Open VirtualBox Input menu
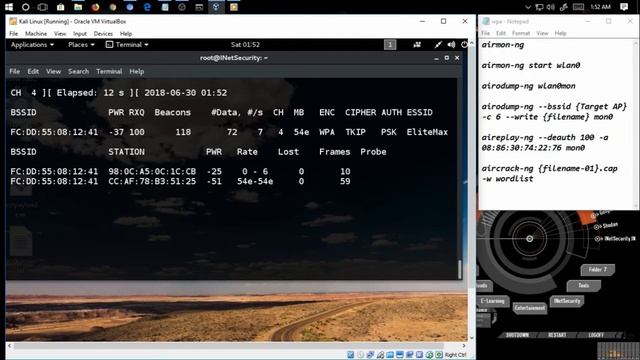Image resolution: width=640 pixels, height=360 pixels. click(80, 33)
